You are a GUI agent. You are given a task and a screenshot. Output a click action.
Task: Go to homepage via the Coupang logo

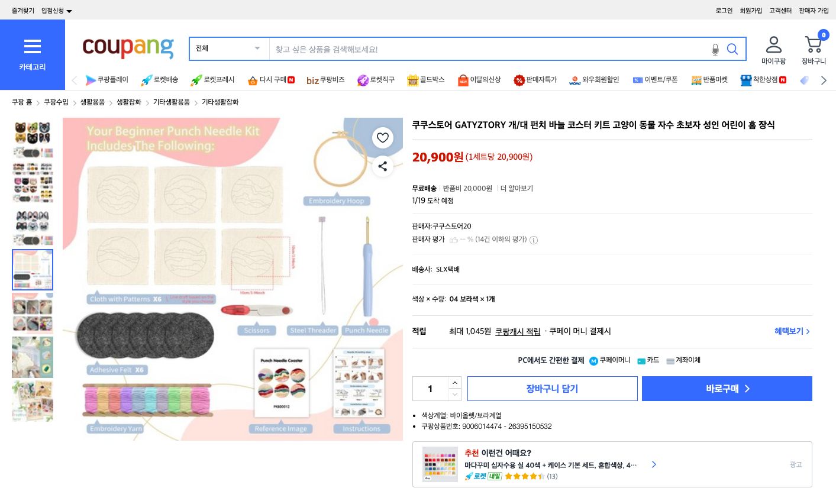[128, 49]
